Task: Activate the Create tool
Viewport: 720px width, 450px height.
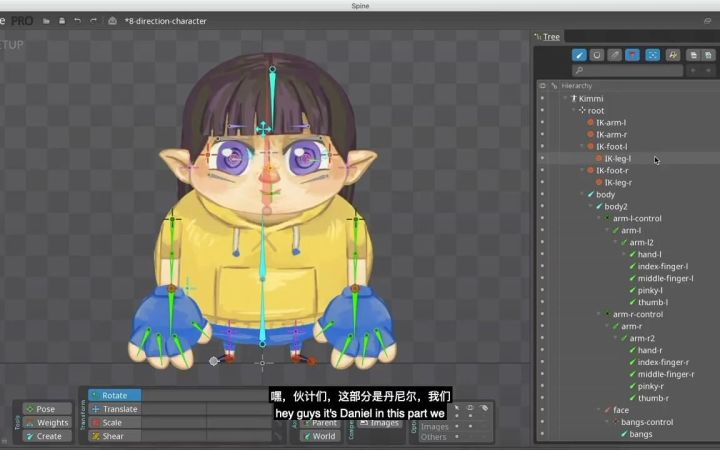Action: point(47,436)
